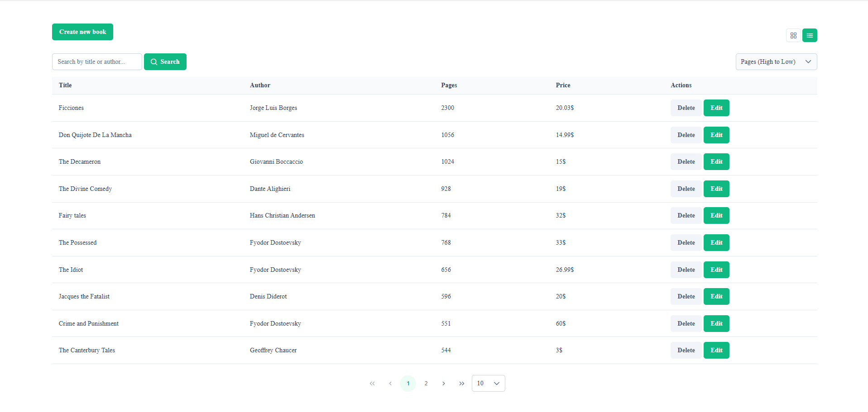Go to first page double-arrow icon
The height and width of the screenshot is (412, 868).
tap(372, 384)
